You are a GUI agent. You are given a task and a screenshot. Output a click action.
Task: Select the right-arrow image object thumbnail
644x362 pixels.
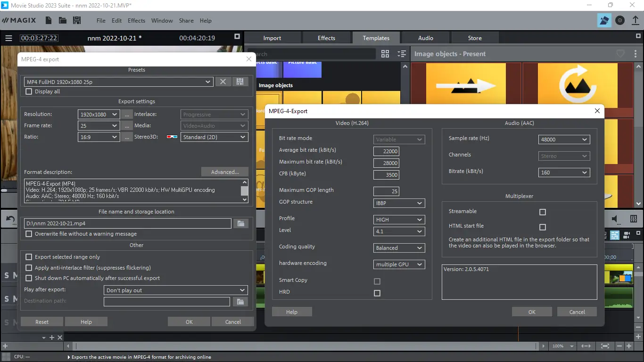466,86
